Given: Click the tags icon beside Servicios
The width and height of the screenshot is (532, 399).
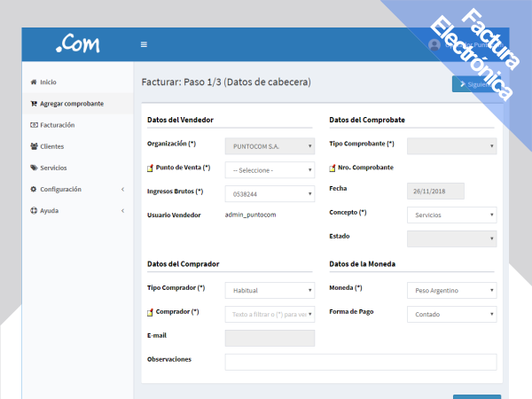Looking at the screenshot, I should click(34, 168).
